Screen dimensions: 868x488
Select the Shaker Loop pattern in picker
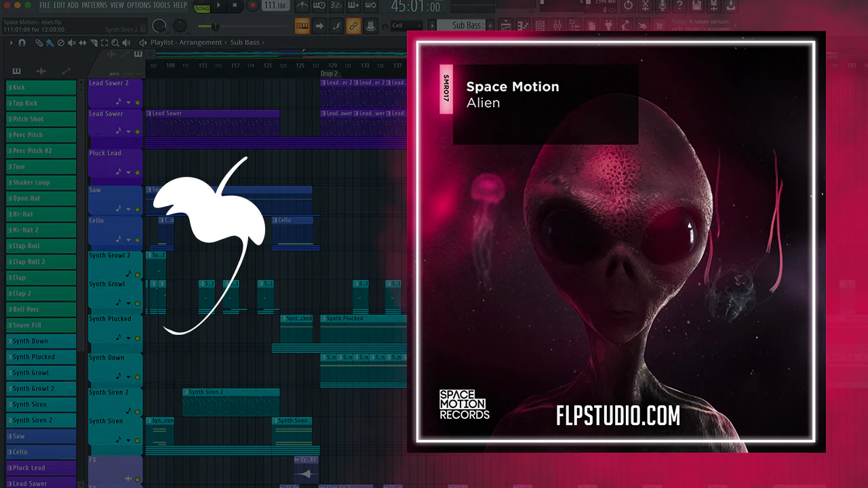point(41,182)
